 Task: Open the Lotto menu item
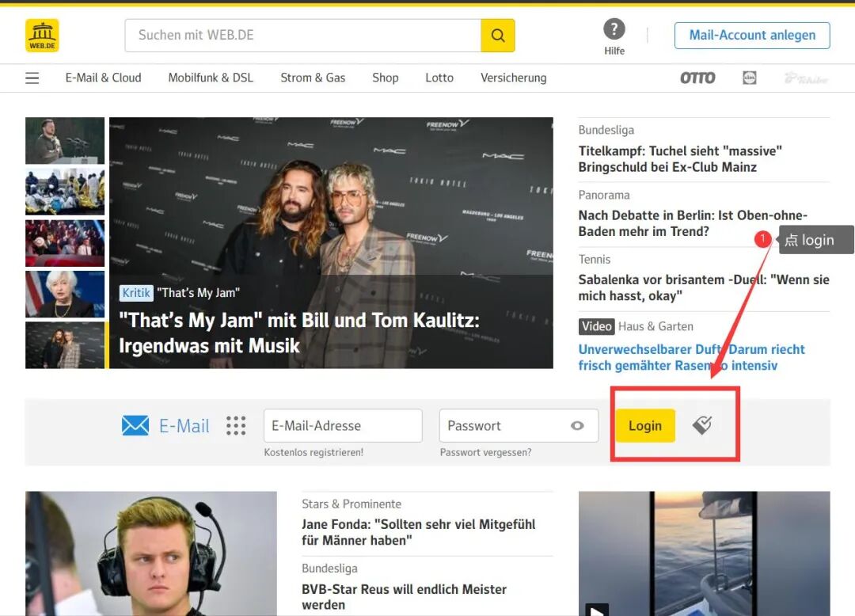tap(439, 78)
